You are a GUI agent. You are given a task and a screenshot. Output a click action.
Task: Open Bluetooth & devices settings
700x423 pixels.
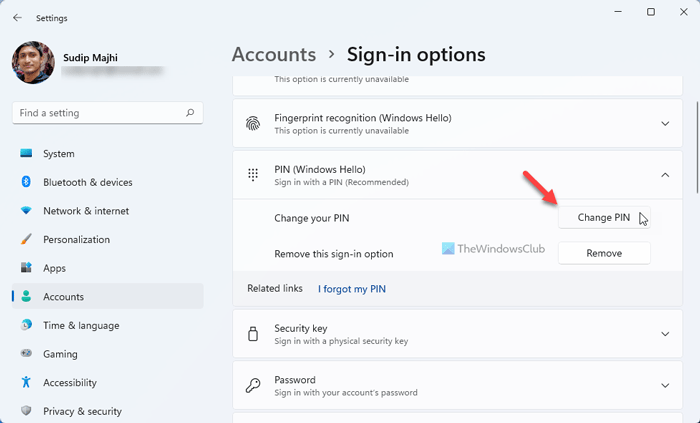[87, 182]
